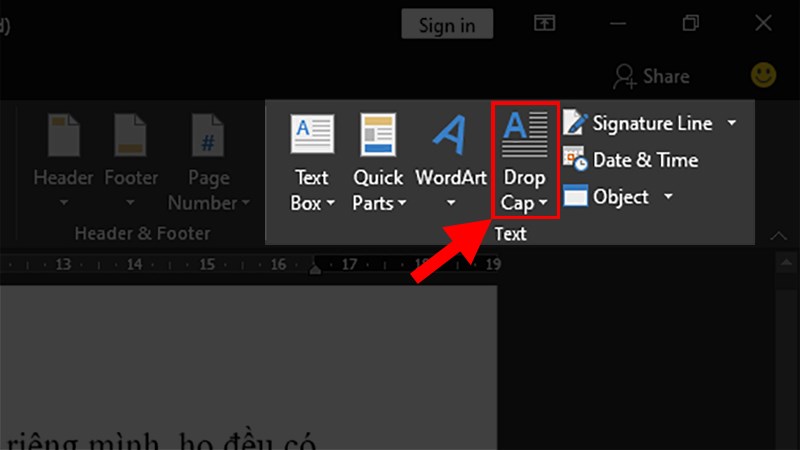Open the Page Number dropdown arrow

coord(244,203)
